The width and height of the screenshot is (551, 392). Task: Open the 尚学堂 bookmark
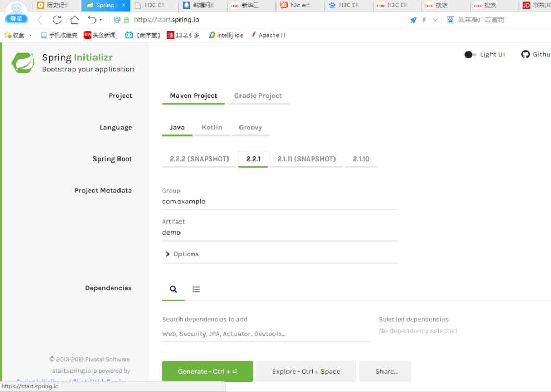[143, 35]
